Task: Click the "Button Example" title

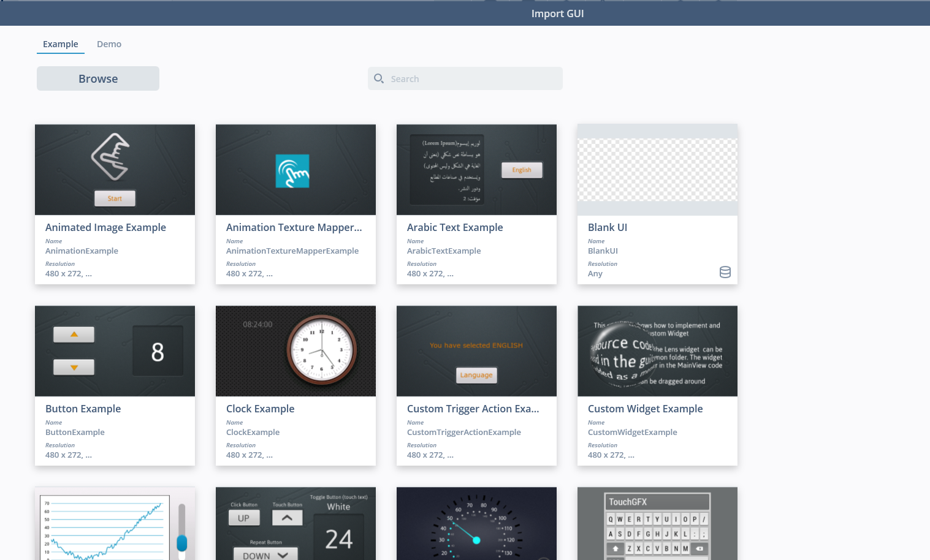Action: (x=83, y=409)
